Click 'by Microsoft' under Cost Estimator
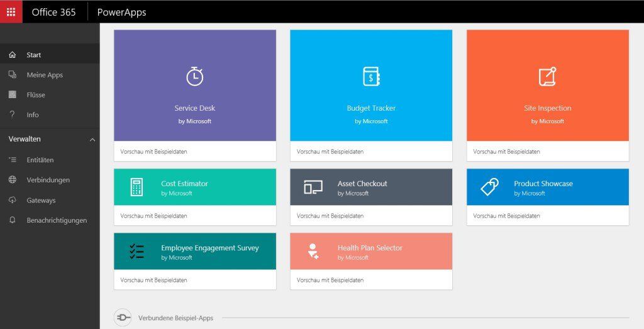644x329 pixels. [177, 193]
